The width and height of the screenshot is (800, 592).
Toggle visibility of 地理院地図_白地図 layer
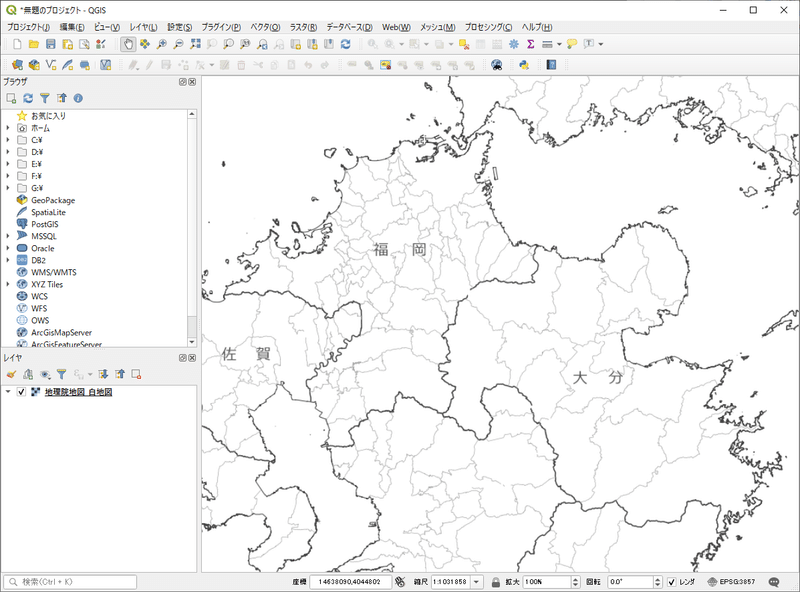click(21, 392)
